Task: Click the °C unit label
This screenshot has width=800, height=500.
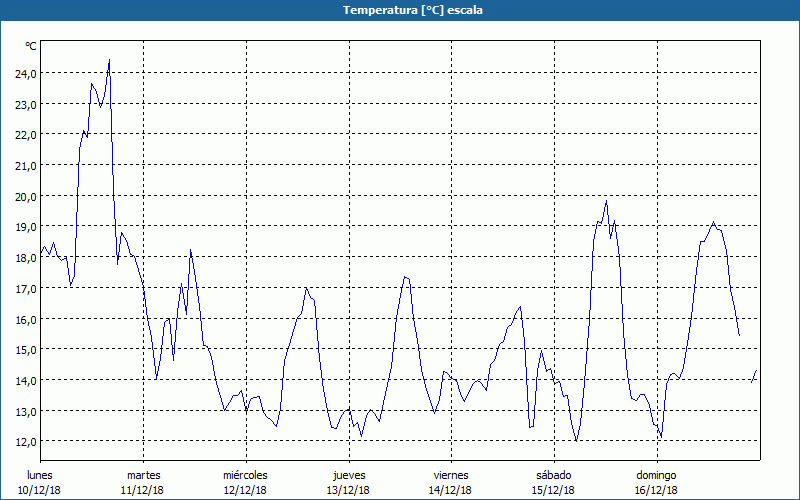Action: coord(31,46)
